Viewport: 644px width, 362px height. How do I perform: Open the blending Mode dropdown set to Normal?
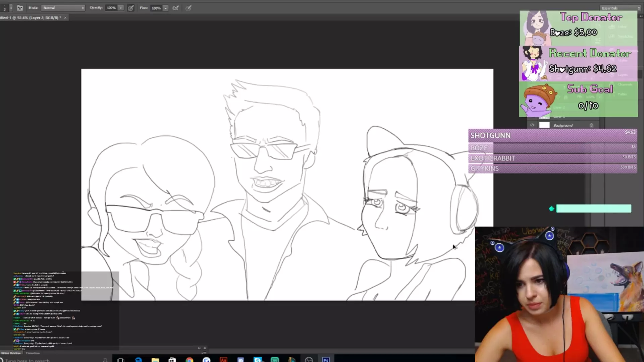[x=63, y=8]
